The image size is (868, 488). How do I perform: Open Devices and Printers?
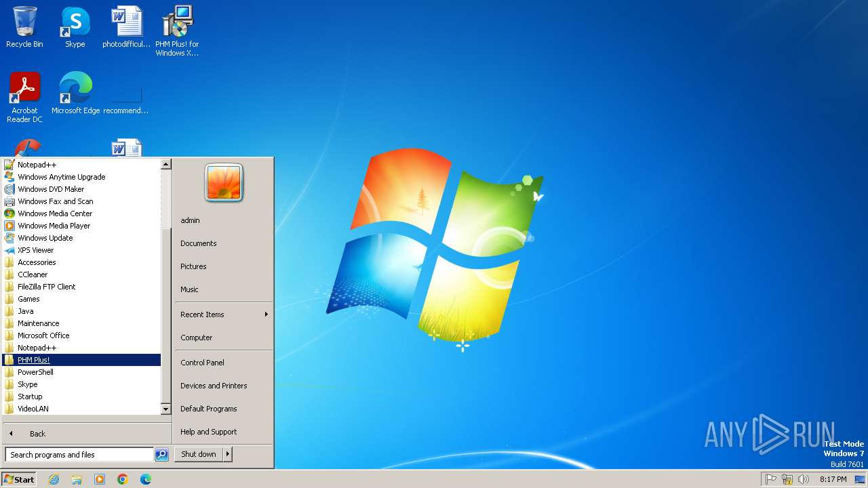point(224,386)
